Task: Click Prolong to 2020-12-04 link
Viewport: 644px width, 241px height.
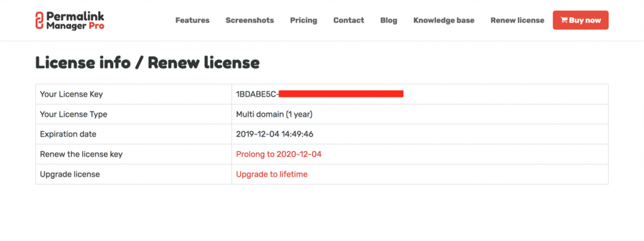Action: click(279, 154)
